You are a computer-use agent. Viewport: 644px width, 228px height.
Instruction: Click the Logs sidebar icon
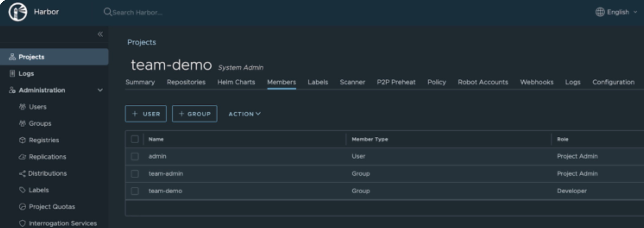[12, 73]
